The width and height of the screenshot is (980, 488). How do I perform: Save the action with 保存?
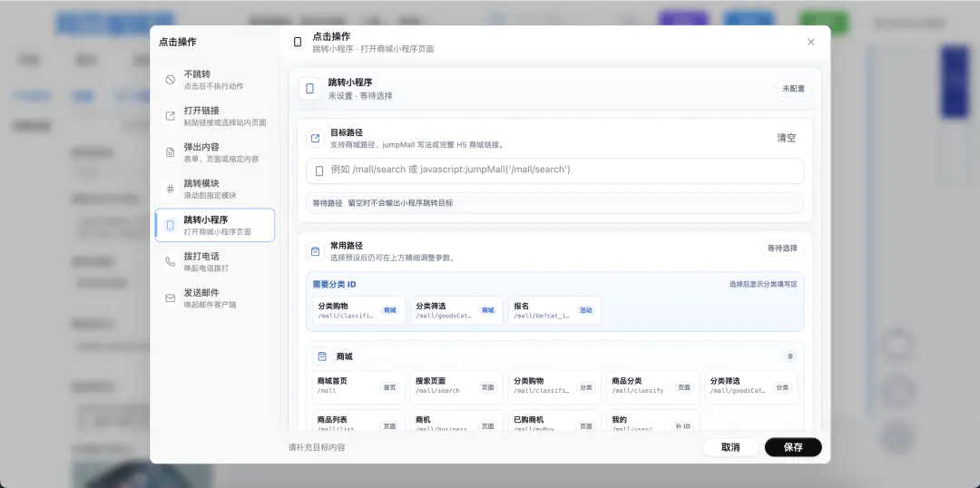[793, 447]
